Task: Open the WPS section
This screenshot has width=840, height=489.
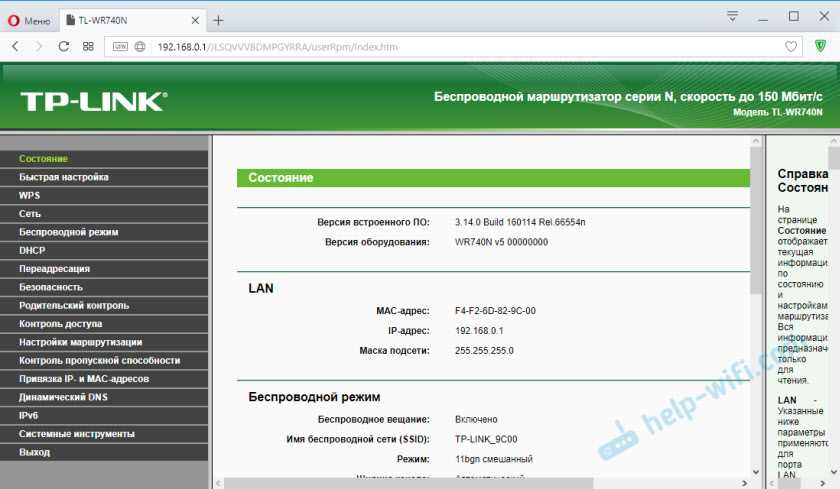Action: (104, 195)
